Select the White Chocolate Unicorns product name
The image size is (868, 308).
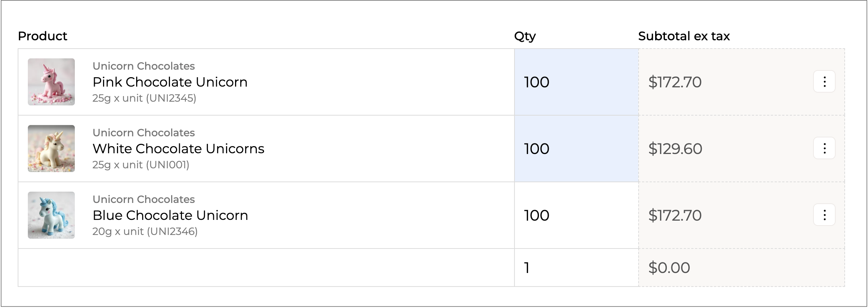click(x=178, y=149)
